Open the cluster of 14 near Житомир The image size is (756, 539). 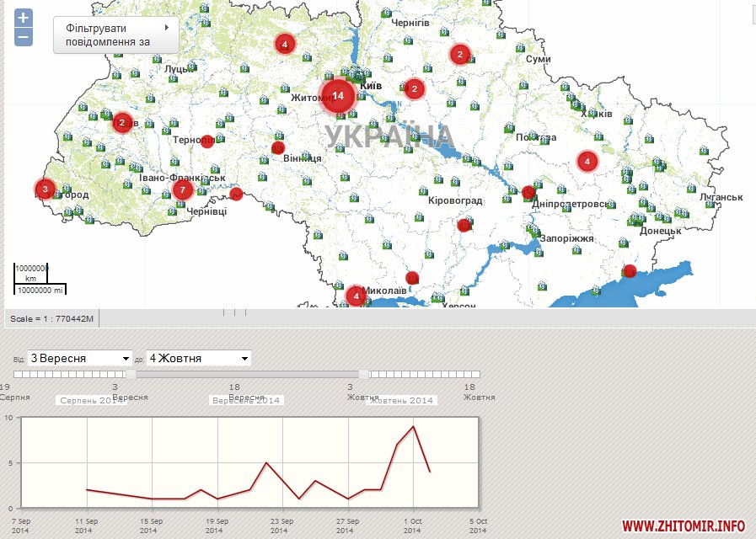pyautogui.click(x=338, y=96)
